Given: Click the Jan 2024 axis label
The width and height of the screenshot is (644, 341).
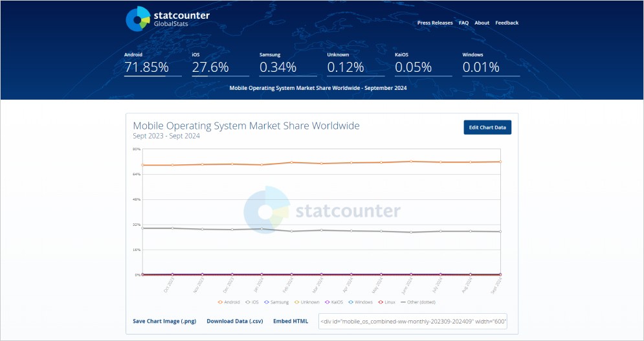Looking at the screenshot, I should pyautogui.click(x=259, y=285).
